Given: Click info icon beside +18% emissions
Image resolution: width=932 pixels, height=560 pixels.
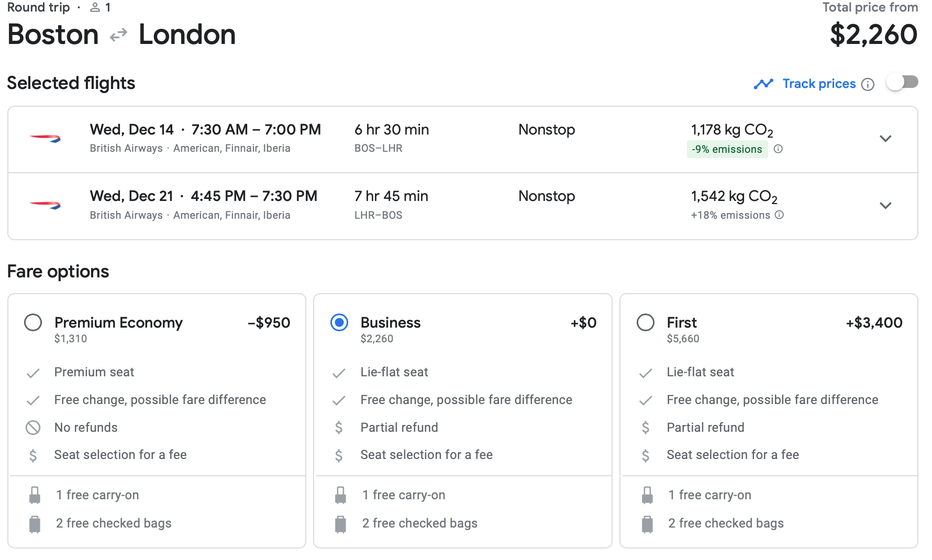Looking at the screenshot, I should click(x=779, y=215).
